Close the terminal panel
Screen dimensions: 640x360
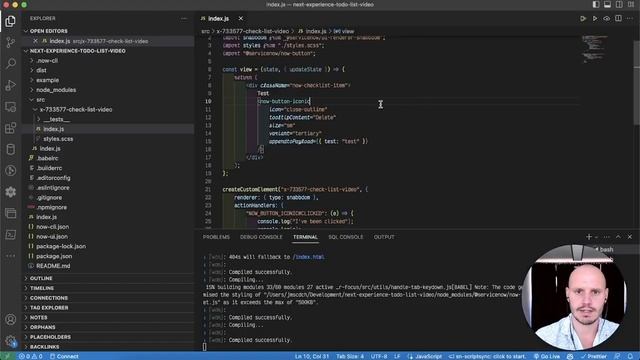pyautogui.click(x=630, y=237)
